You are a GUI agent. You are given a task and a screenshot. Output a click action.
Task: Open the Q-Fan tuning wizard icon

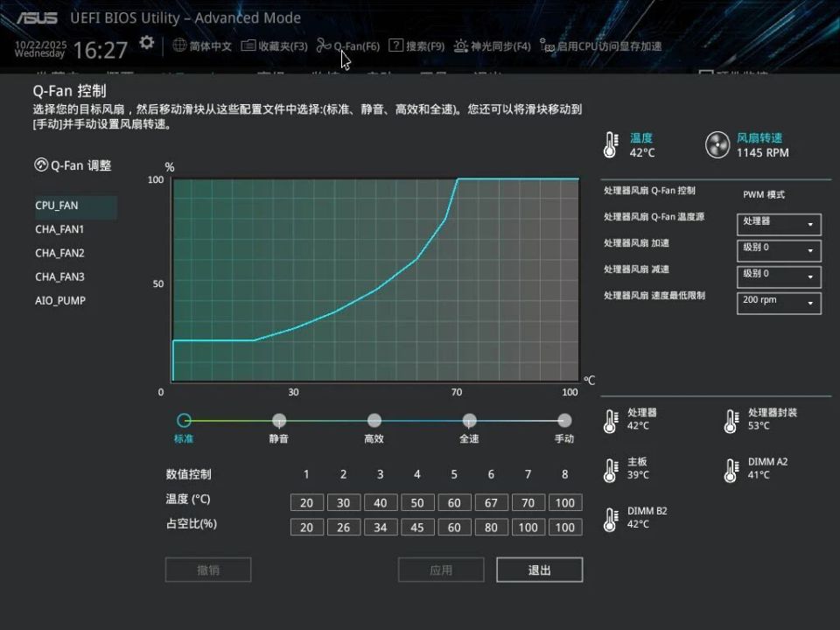click(x=41, y=164)
